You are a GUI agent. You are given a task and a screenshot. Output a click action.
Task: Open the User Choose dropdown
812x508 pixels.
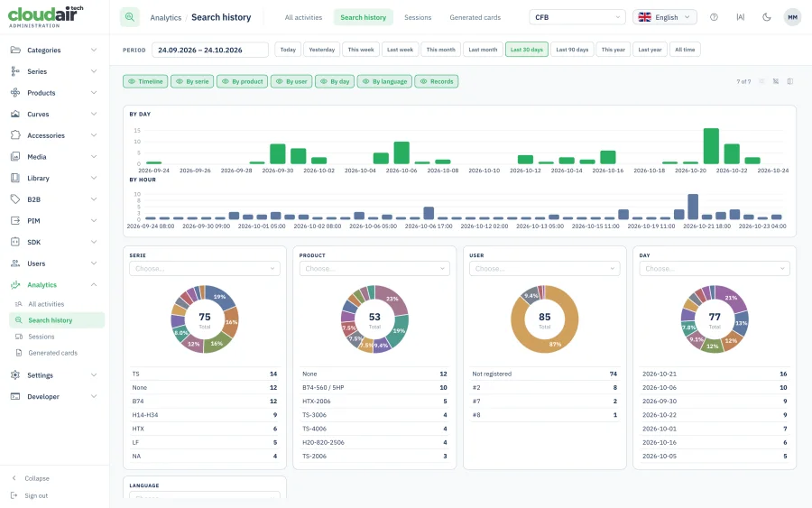pos(545,268)
